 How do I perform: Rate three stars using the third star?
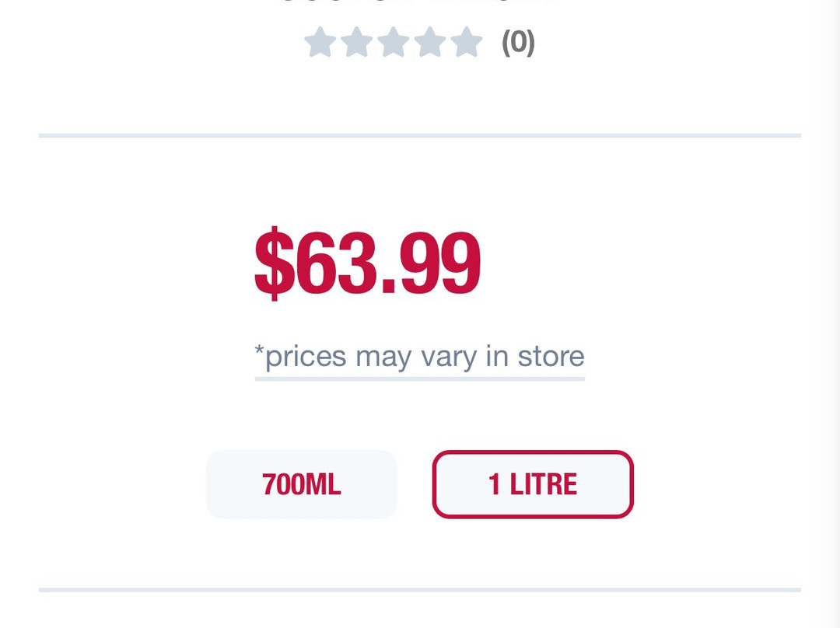tap(393, 42)
